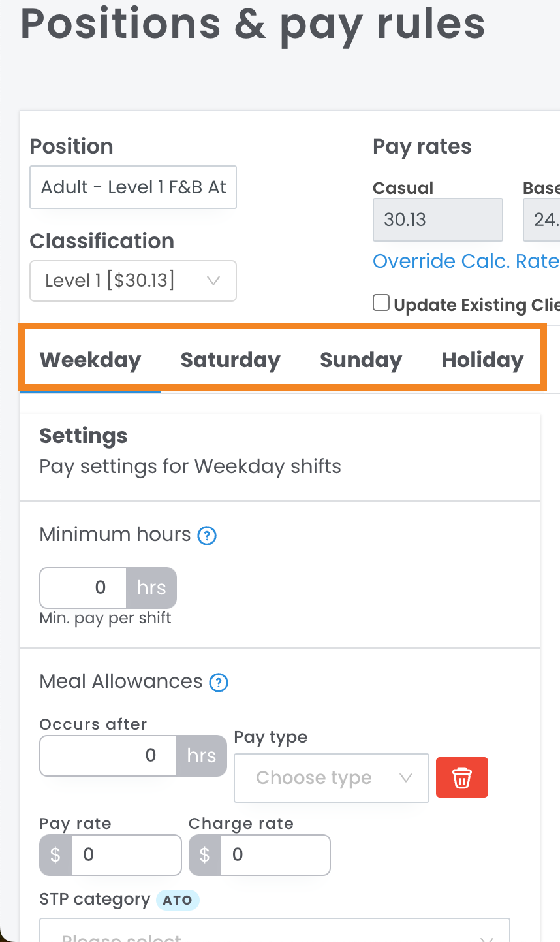This screenshot has width=560, height=942.
Task: Open the Classification Level 1 dropdown
Action: click(133, 281)
